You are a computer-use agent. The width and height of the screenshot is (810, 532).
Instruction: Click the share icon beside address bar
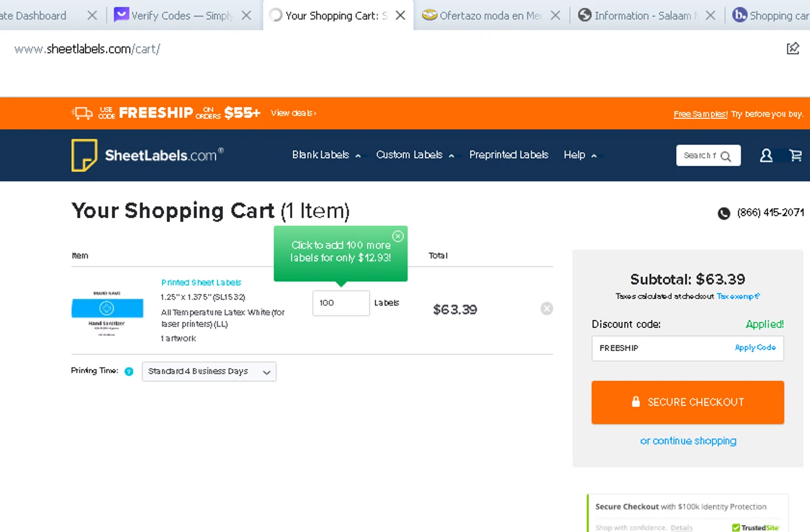(792, 49)
